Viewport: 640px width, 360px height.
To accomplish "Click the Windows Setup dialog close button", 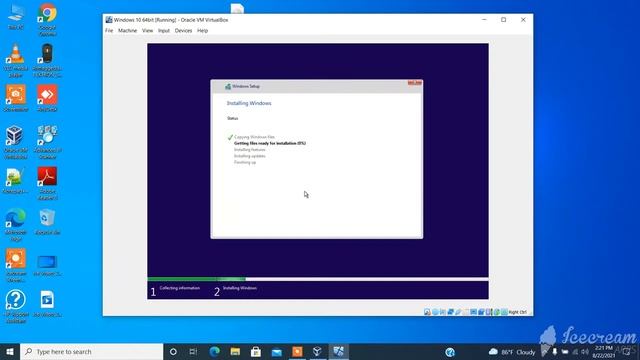I will [414, 83].
